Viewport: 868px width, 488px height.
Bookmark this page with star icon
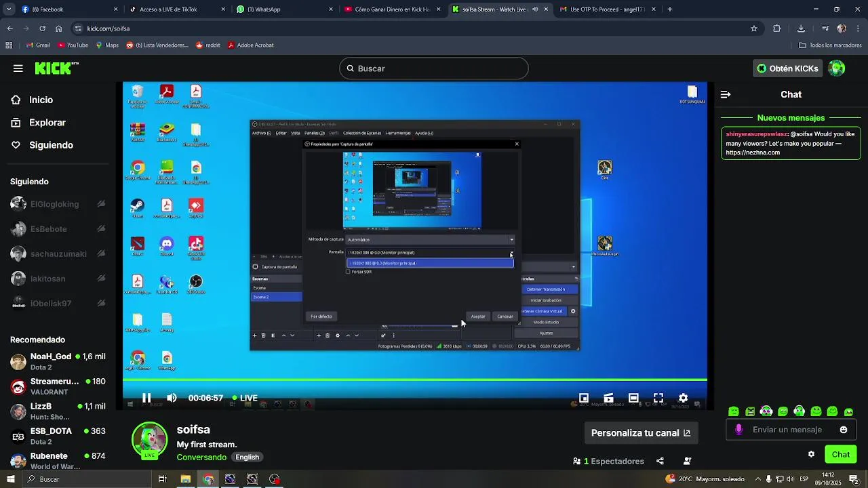(753, 28)
